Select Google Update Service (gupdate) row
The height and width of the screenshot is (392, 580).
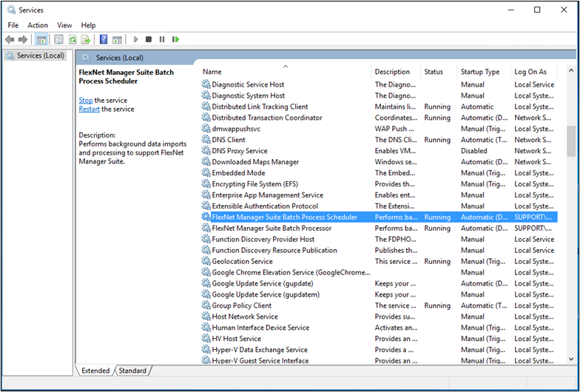coord(379,283)
